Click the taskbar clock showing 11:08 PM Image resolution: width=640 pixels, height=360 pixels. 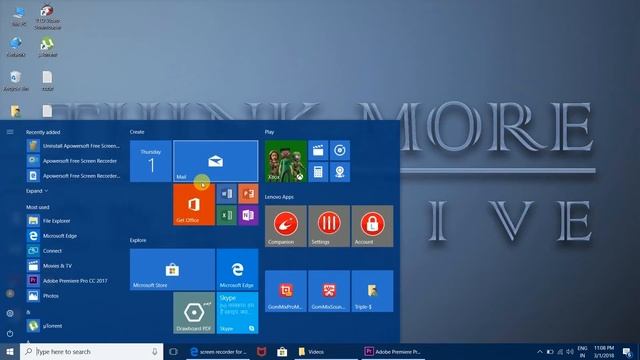(x=604, y=352)
